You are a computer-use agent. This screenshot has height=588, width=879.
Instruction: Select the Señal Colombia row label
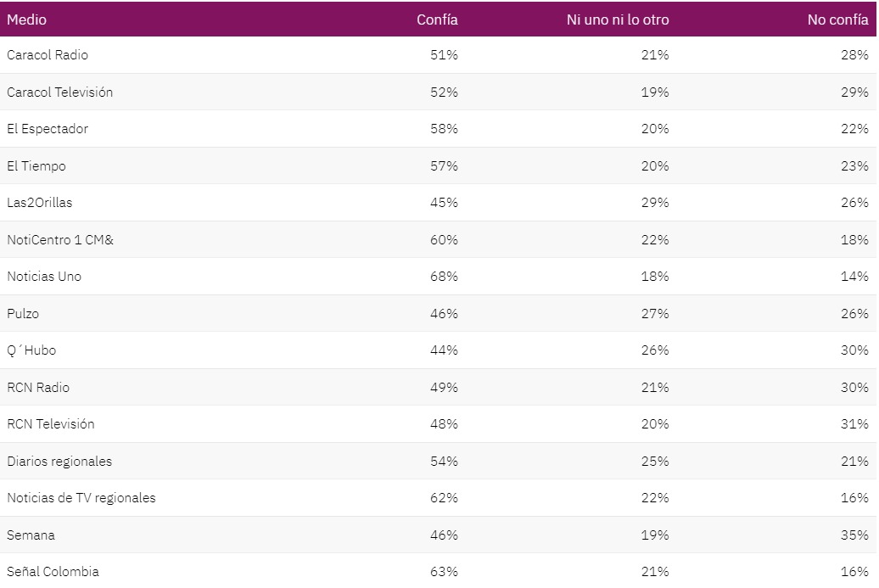coord(53,572)
